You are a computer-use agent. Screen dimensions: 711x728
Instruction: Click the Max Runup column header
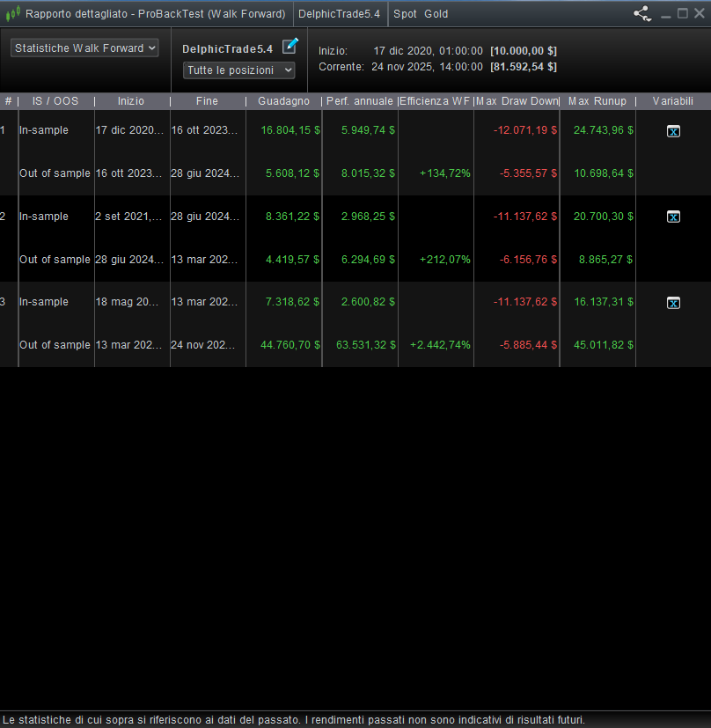tap(597, 101)
